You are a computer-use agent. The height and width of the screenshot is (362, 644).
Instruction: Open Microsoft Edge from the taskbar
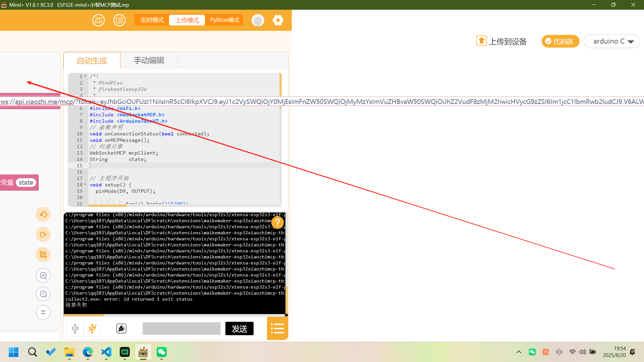[88, 352]
